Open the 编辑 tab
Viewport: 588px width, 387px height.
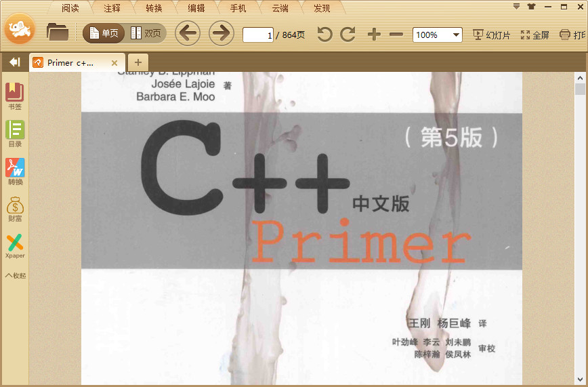[196, 8]
